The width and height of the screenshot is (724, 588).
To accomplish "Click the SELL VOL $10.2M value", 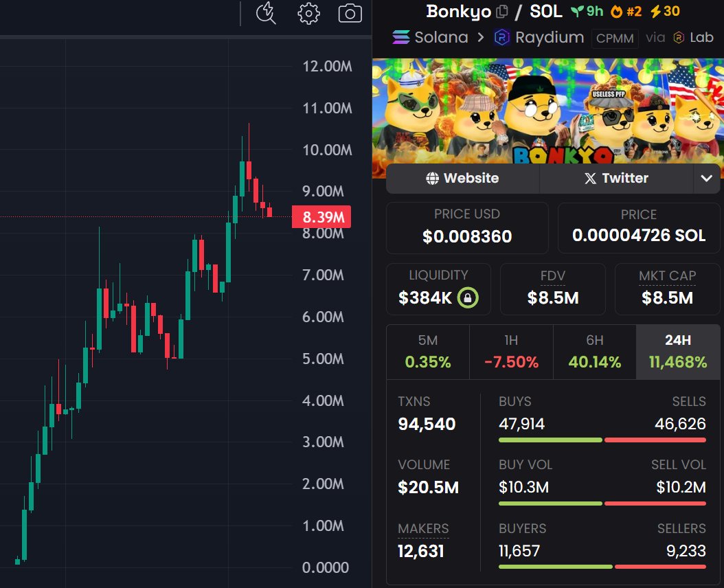I will click(681, 487).
